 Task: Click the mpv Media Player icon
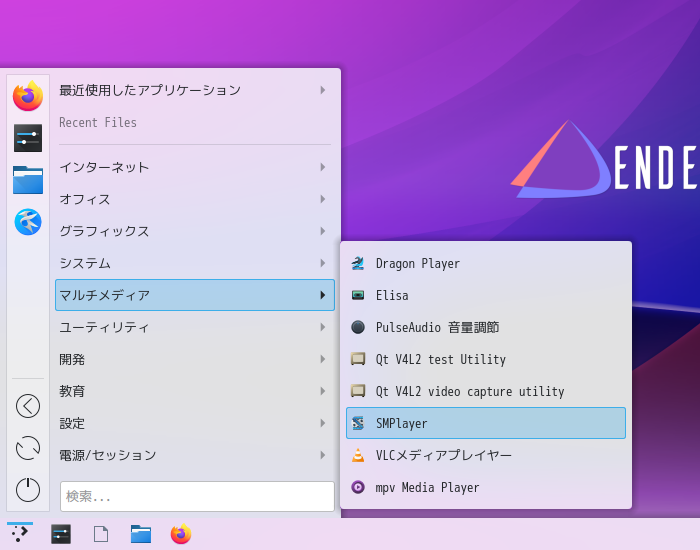point(358,487)
